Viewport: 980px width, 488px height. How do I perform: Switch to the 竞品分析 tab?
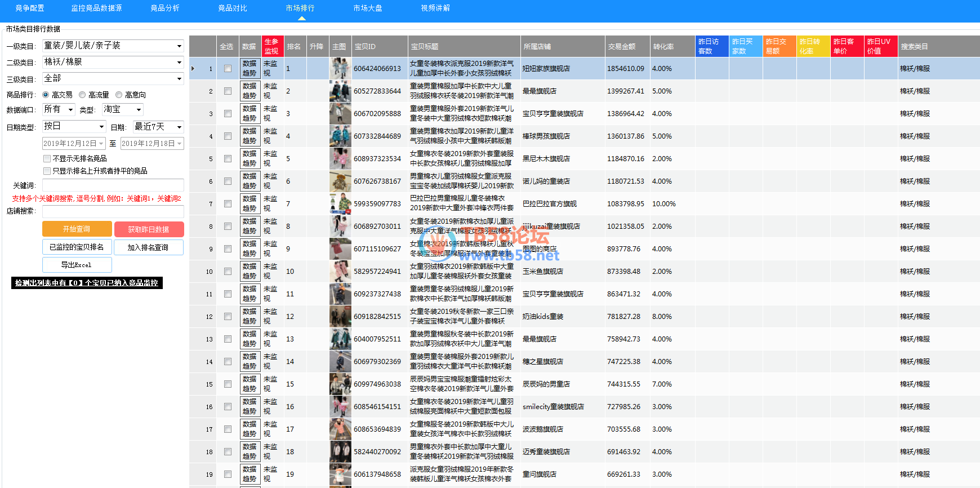[164, 8]
